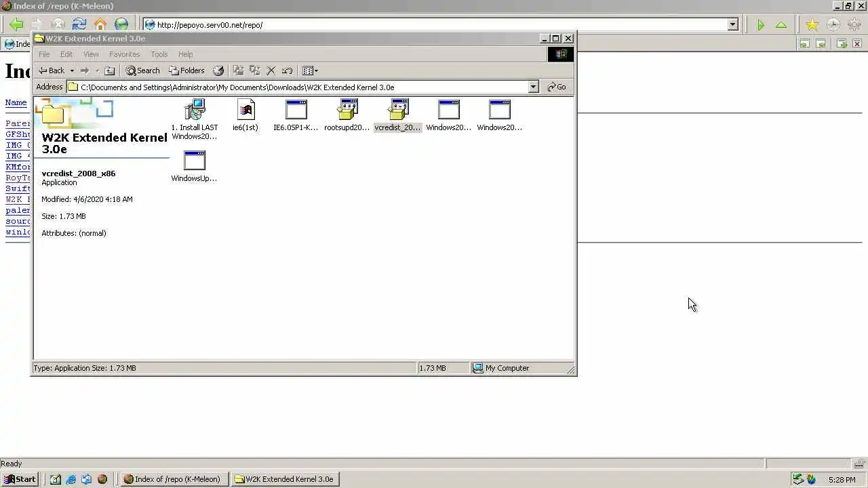
Task: Launch Outlook Express from quick launch
Action: tap(86, 479)
